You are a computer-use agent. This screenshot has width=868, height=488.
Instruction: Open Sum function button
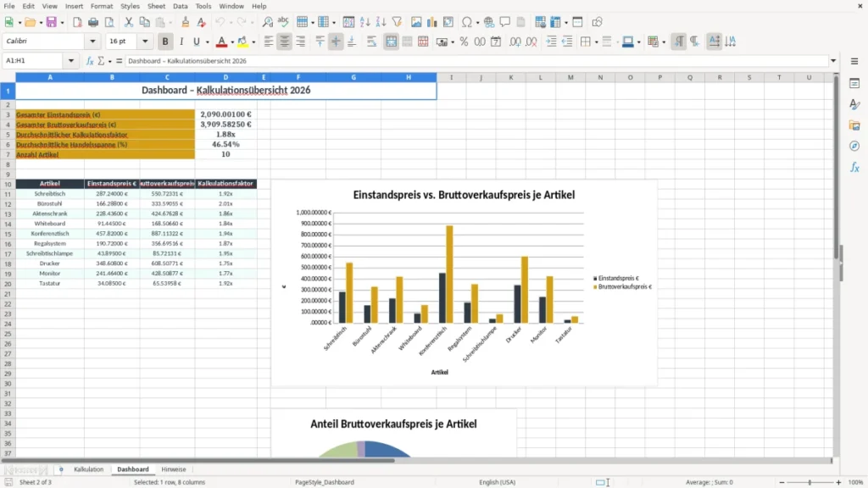(101, 61)
